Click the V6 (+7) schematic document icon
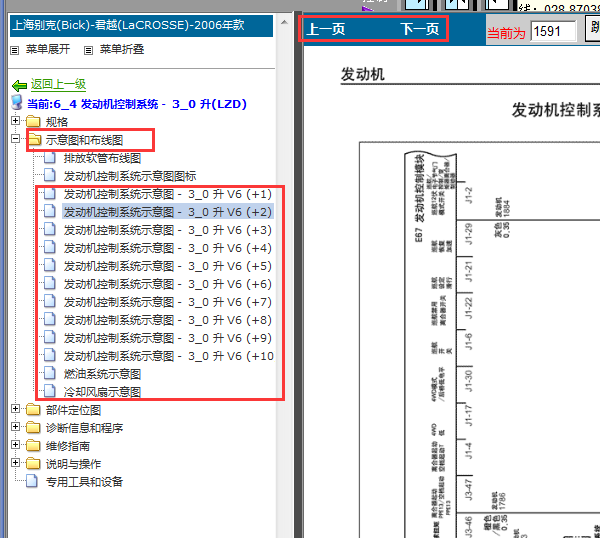Screen dimensions: 600x538 point(50,301)
